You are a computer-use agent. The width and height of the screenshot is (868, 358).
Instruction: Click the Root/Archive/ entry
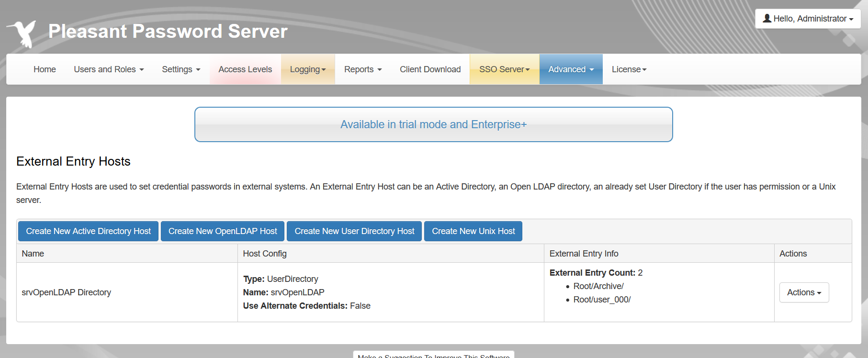coord(598,286)
